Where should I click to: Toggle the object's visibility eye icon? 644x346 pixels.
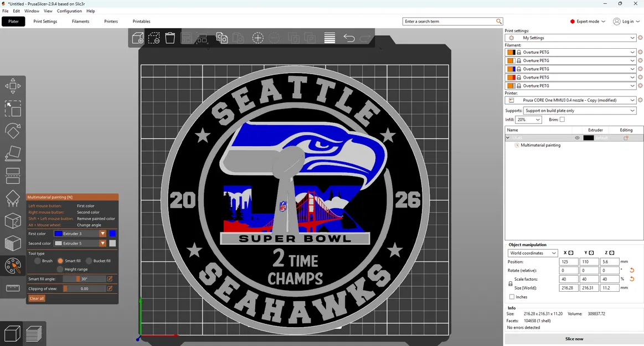coord(577,138)
